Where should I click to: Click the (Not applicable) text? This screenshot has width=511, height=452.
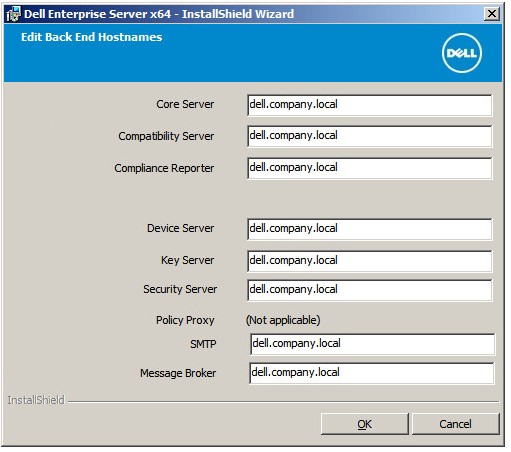point(283,320)
